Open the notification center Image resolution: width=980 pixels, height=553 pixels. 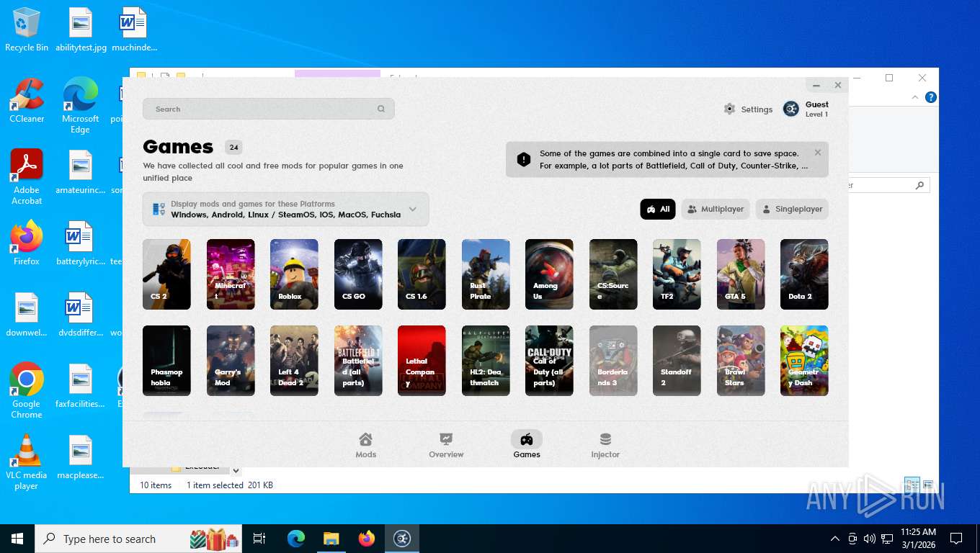coord(956,539)
